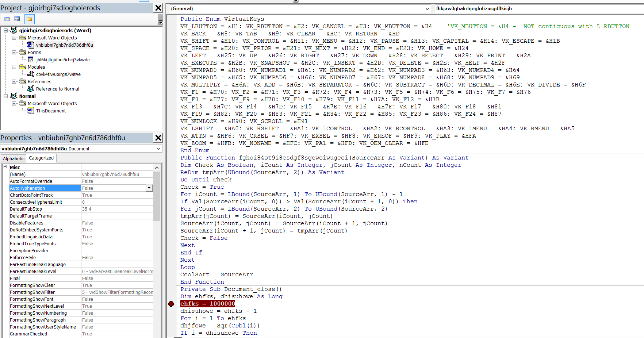Click Public Enum VirtualKeys code line

222,19
